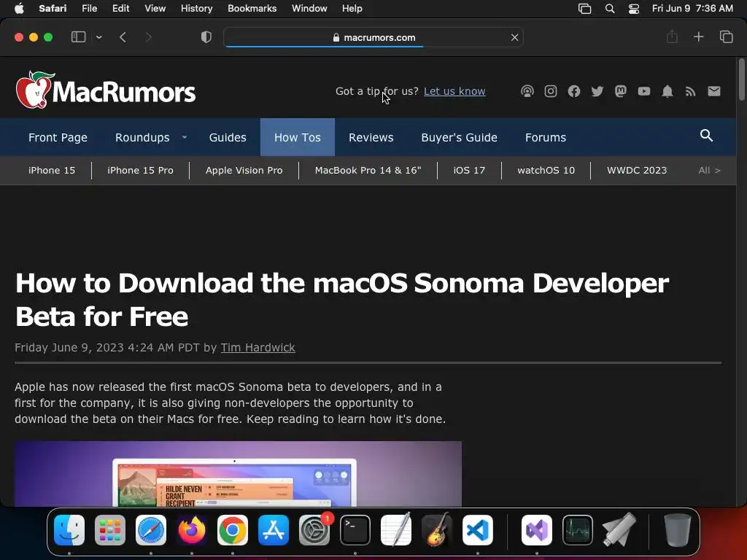Open the Roundups section
747x560 pixels.
pos(142,137)
